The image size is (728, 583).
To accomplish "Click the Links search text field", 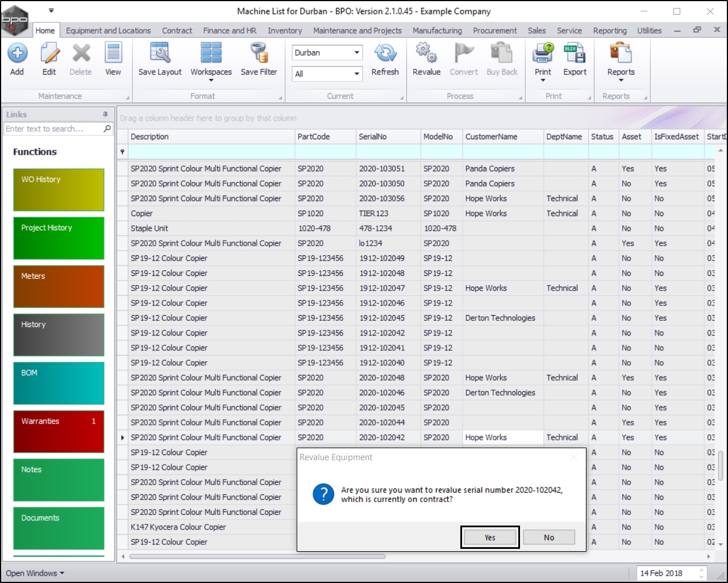I will click(x=52, y=129).
